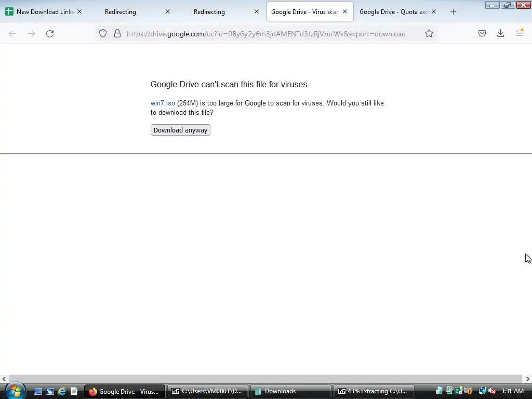Image resolution: width=532 pixels, height=399 pixels.
Task: Open the Firefox downloads panel
Action: pos(500,33)
